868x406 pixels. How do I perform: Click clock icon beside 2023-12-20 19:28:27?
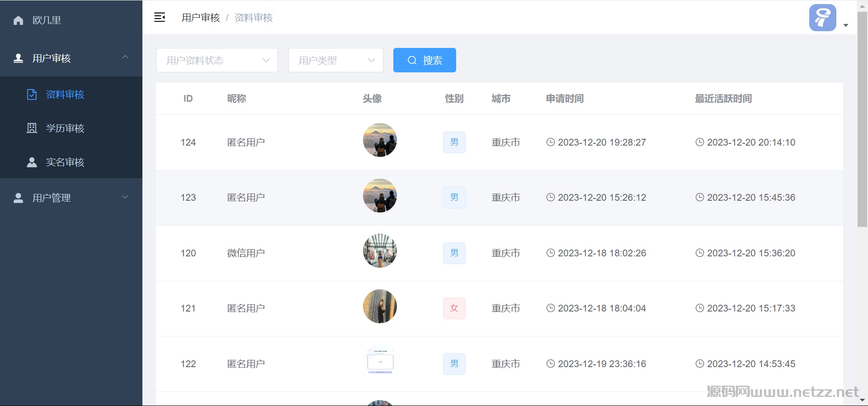[x=550, y=142]
